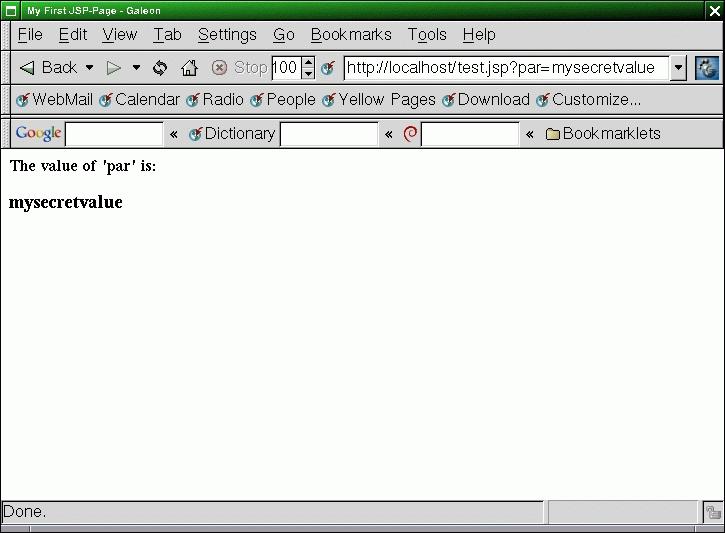This screenshot has height=533, width=725.
Task: Open the WebMail bookmark
Action: click(54, 100)
